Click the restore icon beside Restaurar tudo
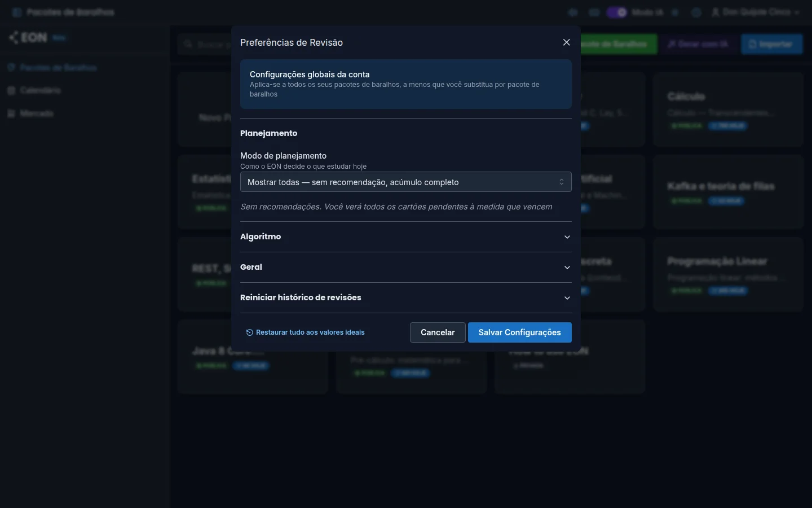Screen dimensions: 812x508 pos(250,332)
